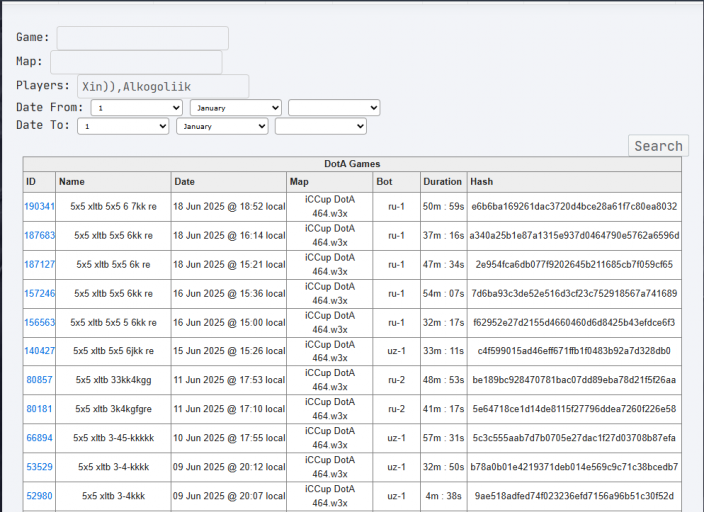Click the Map input field

tap(136, 62)
